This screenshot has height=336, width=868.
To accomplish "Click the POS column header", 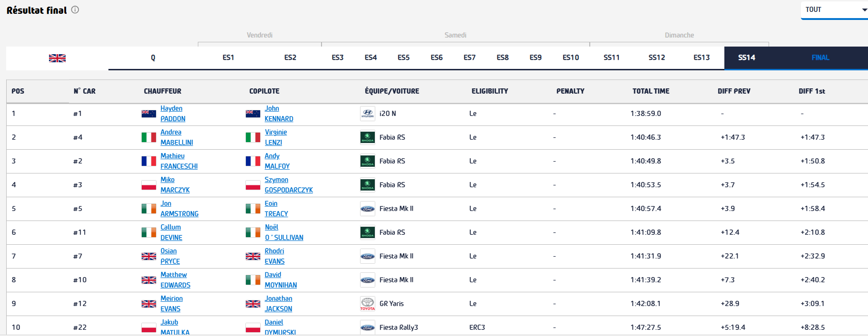I will tap(18, 91).
